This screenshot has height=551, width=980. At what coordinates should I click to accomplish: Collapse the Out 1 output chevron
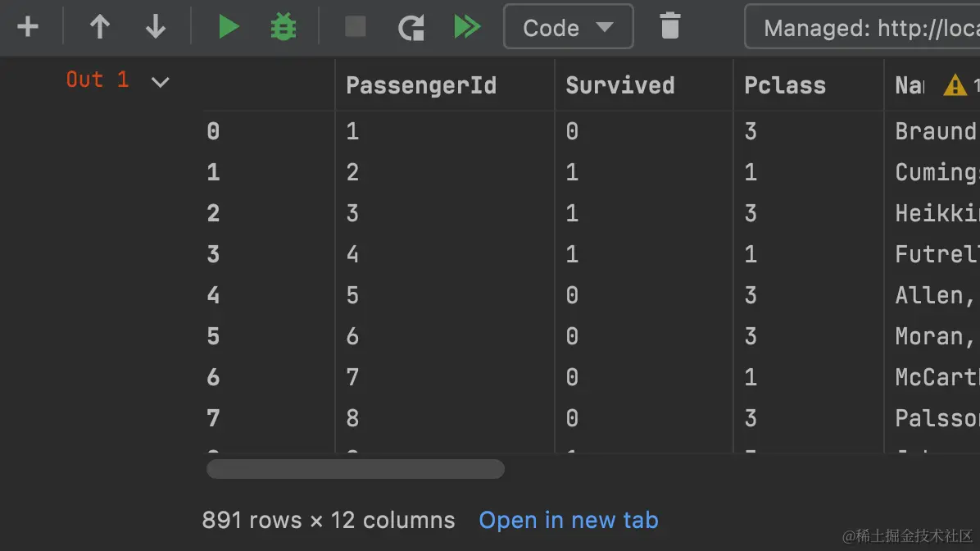pos(160,82)
